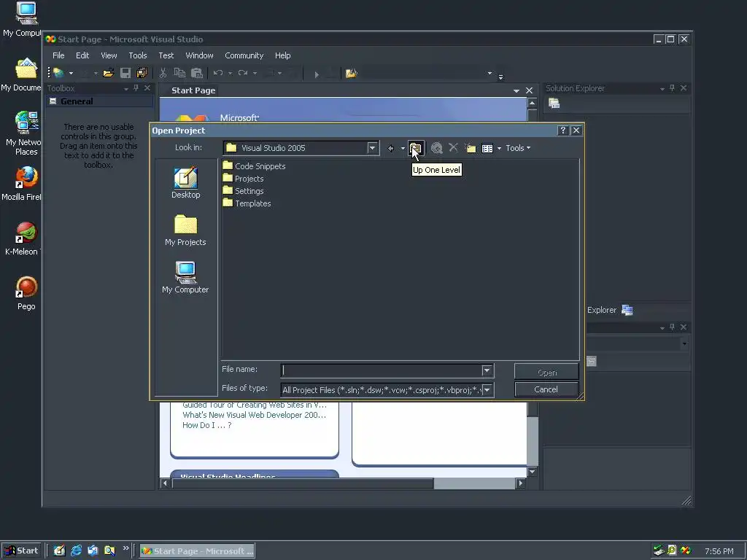This screenshot has height=560, width=747.
Task: Open the Window menu
Action: click(199, 55)
